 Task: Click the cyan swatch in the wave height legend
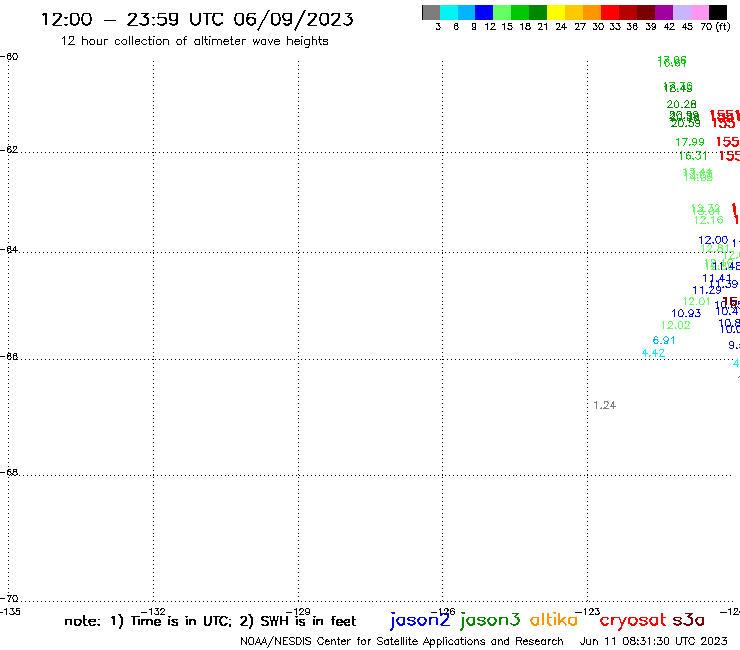click(x=449, y=13)
